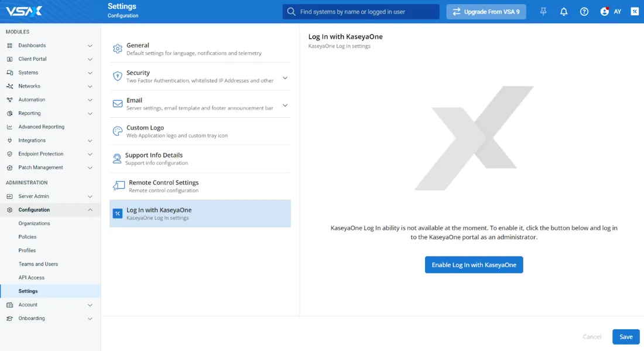The image size is (644, 351).
Task: Expand the Email settings section
Action: click(285, 105)
